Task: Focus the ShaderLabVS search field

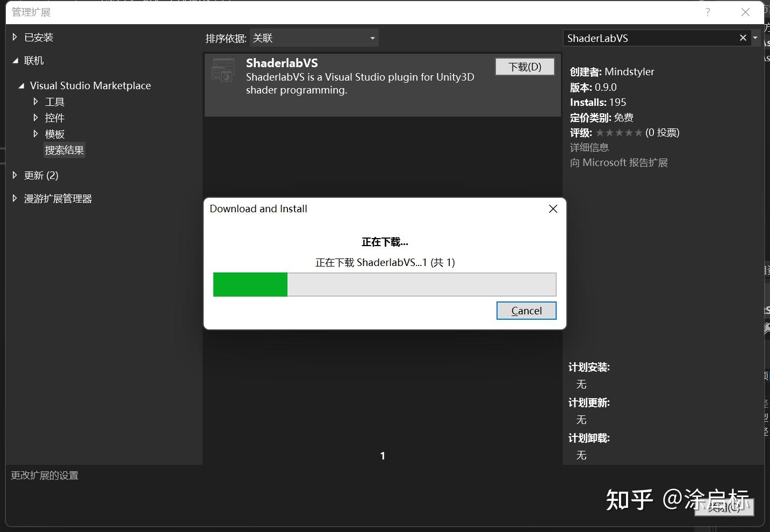Action: click(x=650, y=38)
